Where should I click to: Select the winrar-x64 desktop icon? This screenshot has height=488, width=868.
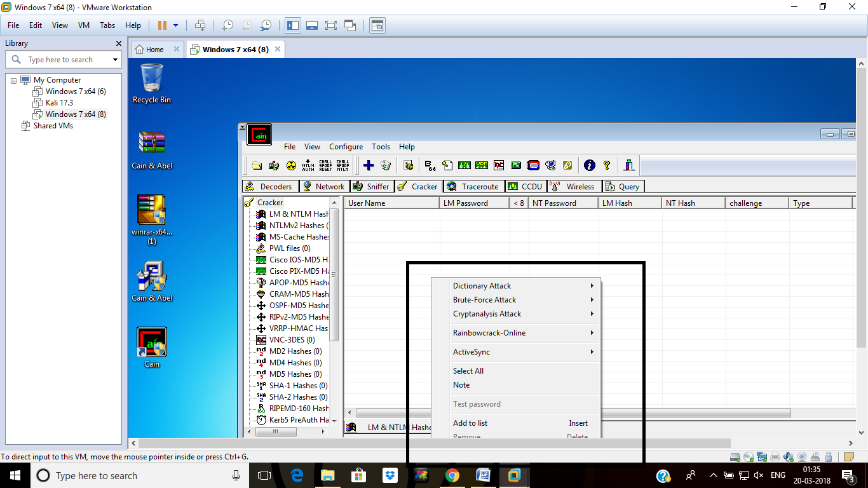[x=152, y=220]
